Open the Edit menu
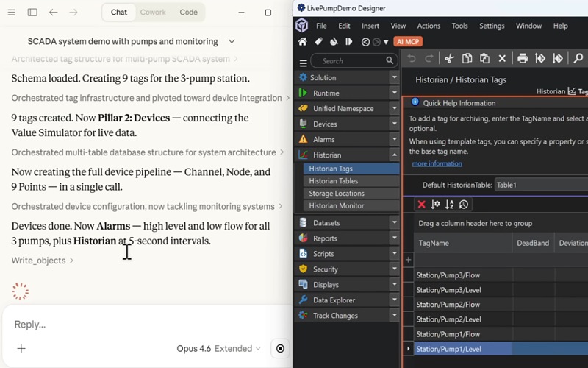Image resolution: width=588 pixels, height=368 pixels. (x=344, y=26)
